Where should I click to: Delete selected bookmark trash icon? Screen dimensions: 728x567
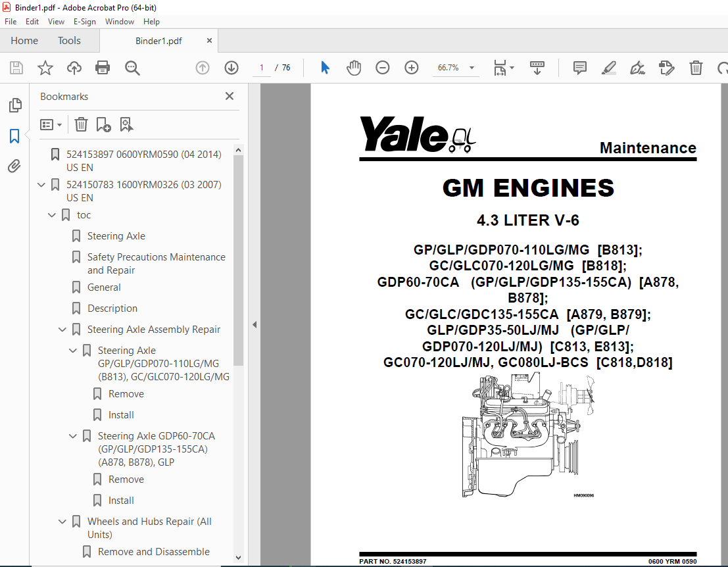coord(81,124)
